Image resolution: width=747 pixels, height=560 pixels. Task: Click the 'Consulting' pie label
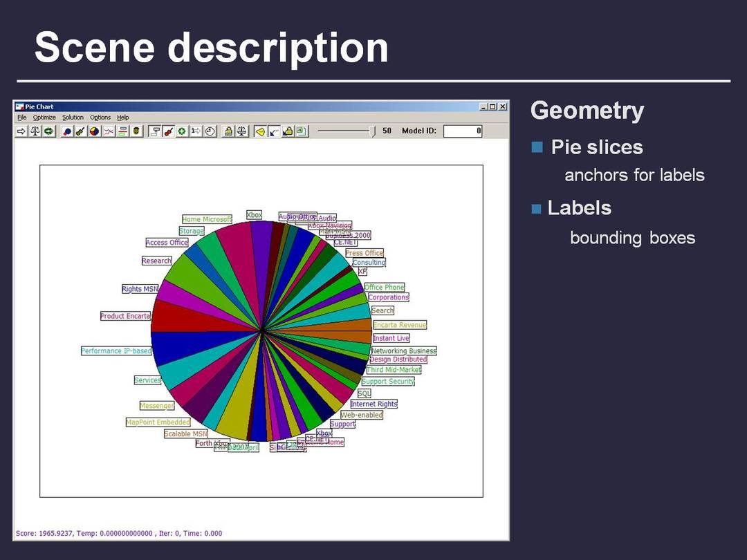tap(369, 263)
